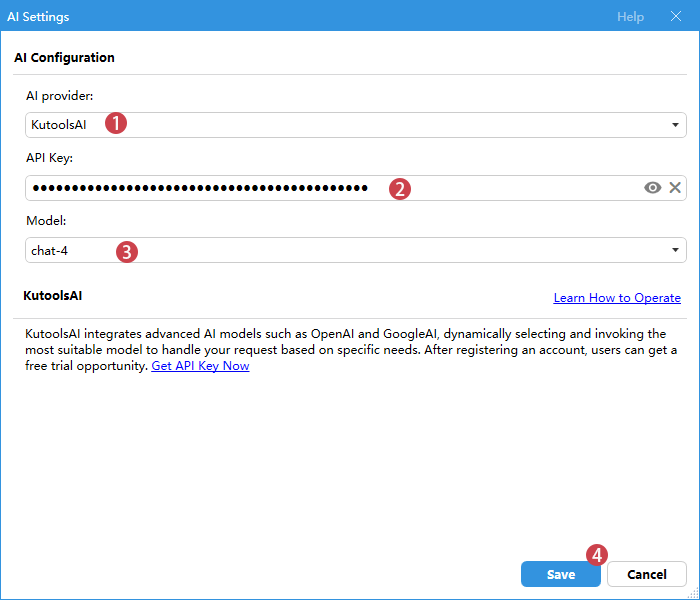
Task: Click the Cancel button
Action: tap(646, 574)
